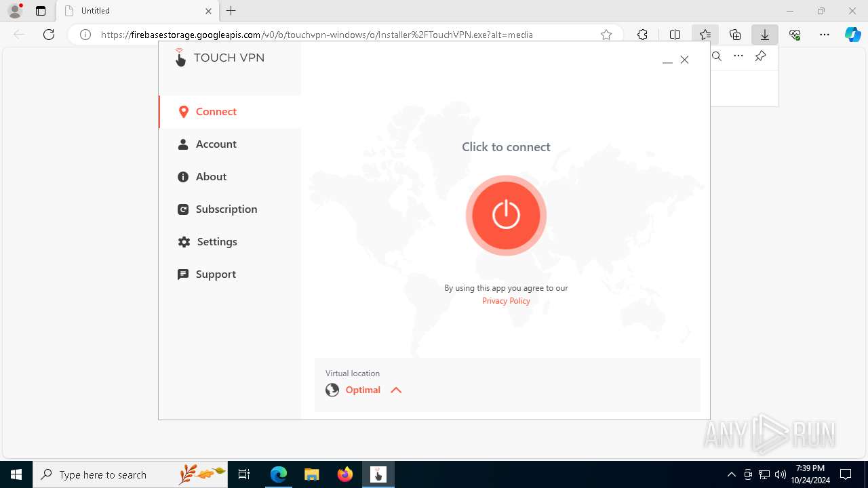Open the Connect section in sidebar

click(230, 112)
